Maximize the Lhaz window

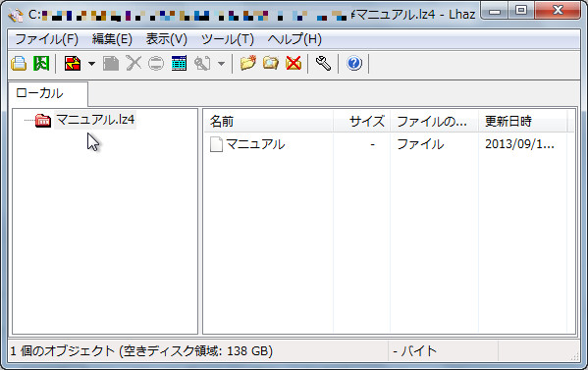click(x=521, y=11)
